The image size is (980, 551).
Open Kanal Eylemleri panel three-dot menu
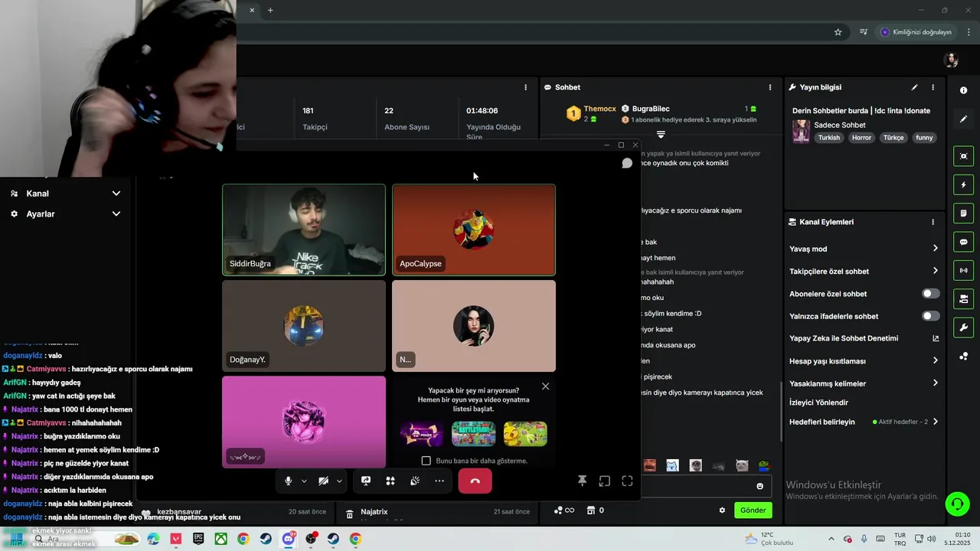(x=933, y=222)
